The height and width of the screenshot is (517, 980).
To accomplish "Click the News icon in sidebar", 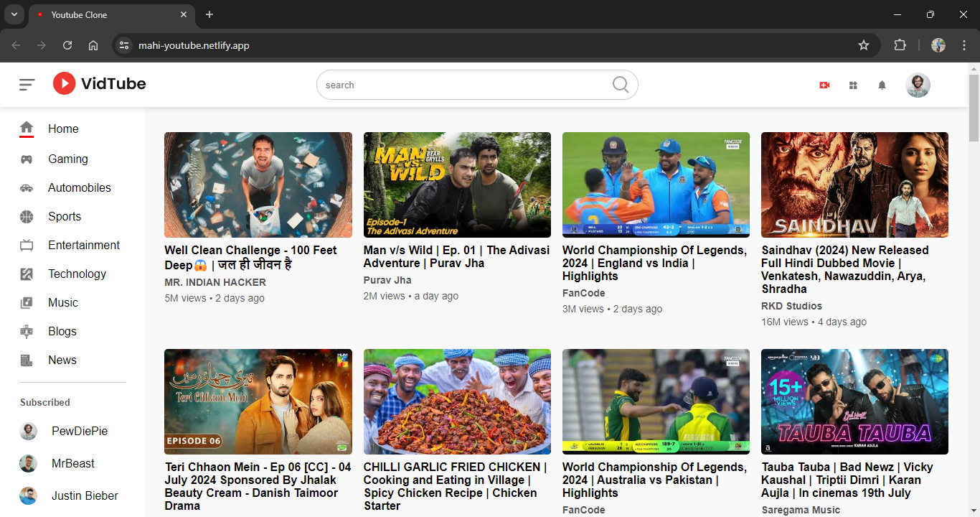I will click(x=27, y=360).
